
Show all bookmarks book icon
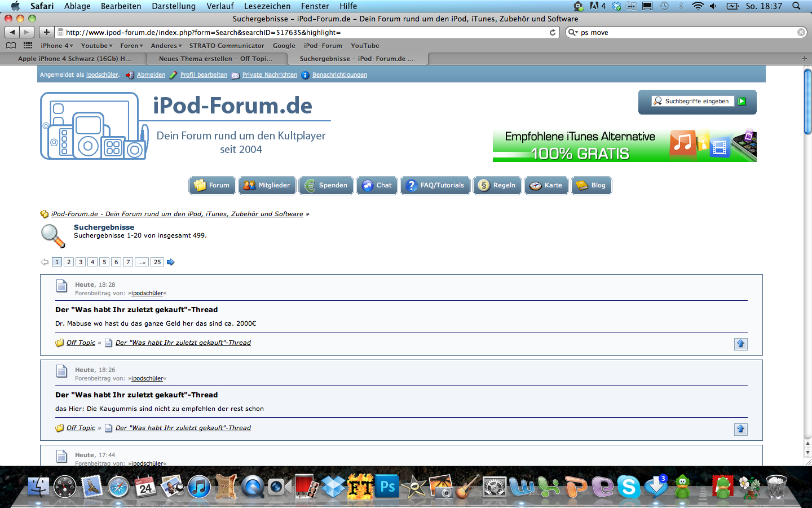(11, 46)
